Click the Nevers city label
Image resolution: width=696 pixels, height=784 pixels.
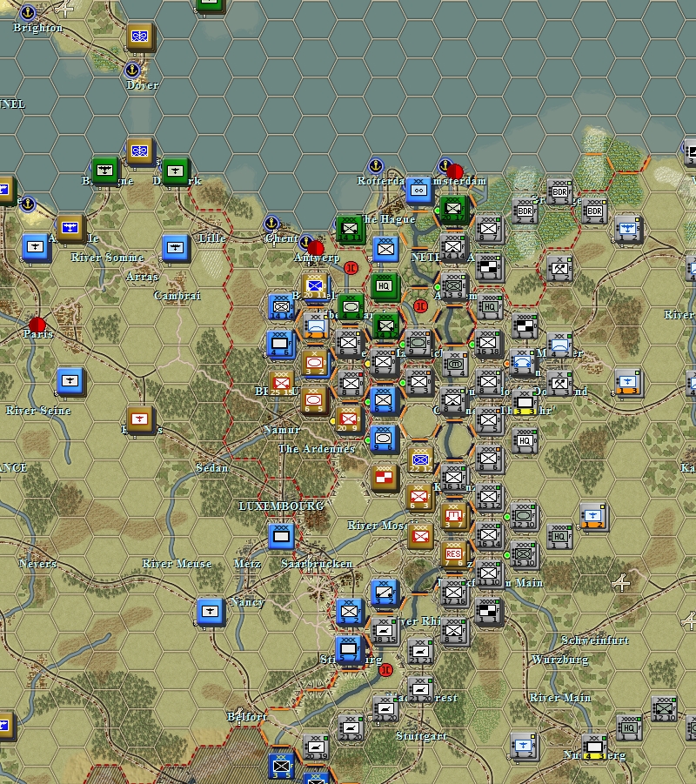point(37,564)
